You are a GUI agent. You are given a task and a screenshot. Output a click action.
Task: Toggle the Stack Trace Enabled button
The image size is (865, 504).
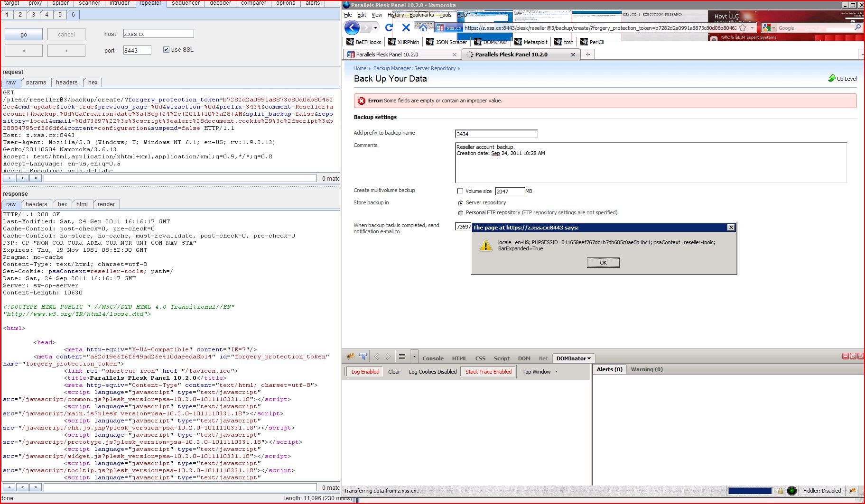pos(488,372)
